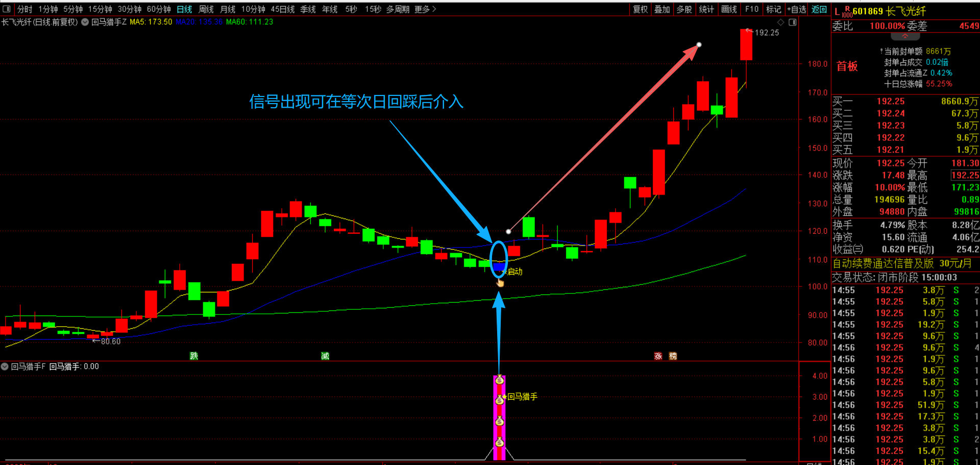Image resolution: width=980 pixels, height=465 pixels.
Task: Click the 画线 drawing tools button
Action: [x=729, y=9]
